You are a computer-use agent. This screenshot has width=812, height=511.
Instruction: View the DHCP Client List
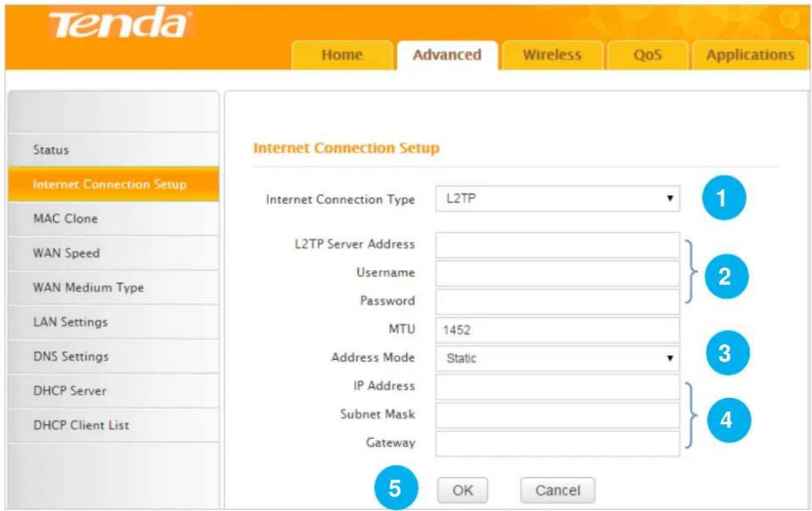[112, 426]
